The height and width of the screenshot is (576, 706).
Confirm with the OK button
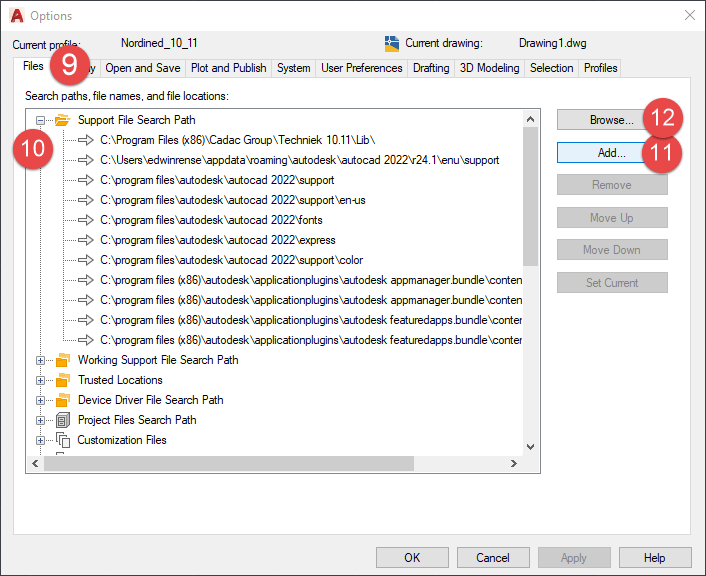click(412, 558)
